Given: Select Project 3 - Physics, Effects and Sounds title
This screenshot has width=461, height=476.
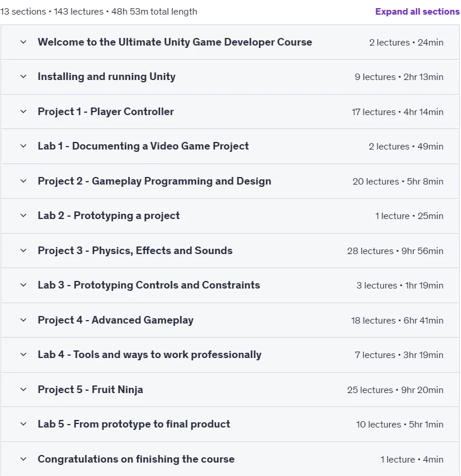Looking at the screenshot, I should [135, 251].
